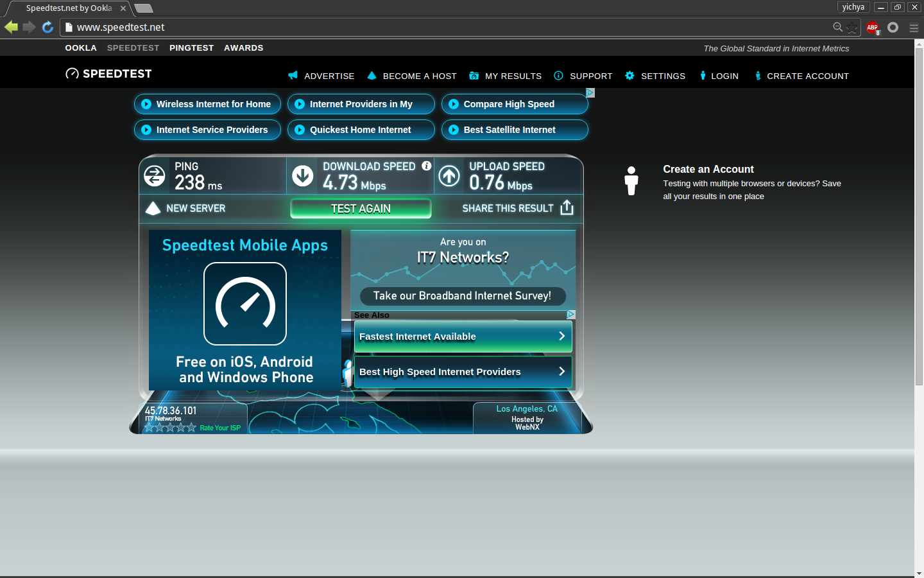Click the Speedtest mobile app icon
924x578 pixels.
pyautogui.click(x=245, y=304)
